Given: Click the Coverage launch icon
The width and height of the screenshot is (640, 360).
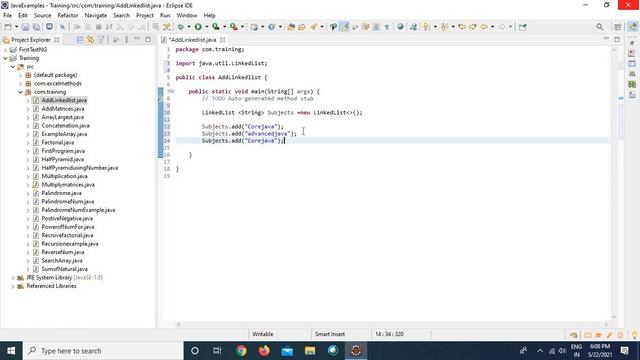Looking at the screenshot, I should [216, 27].
